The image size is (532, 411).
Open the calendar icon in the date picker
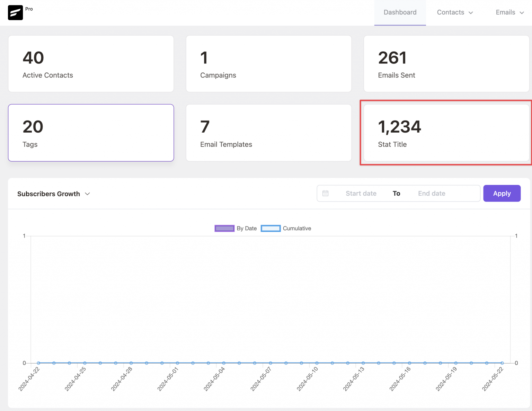[326, 193]
